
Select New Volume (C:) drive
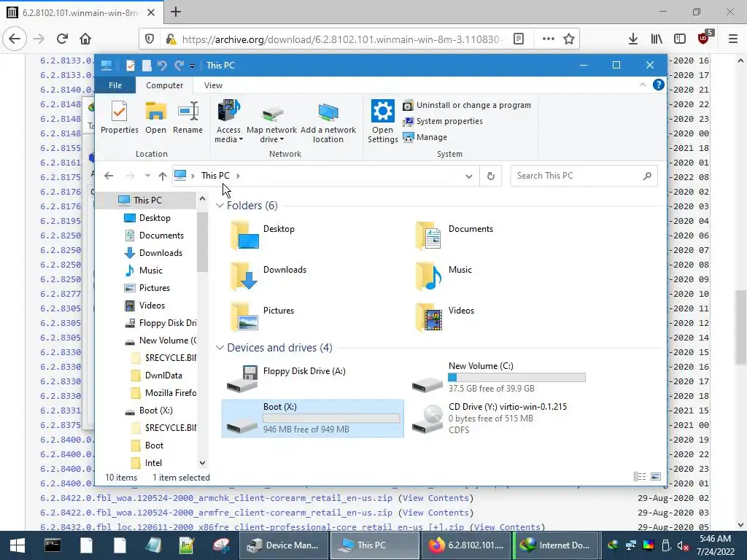tap(499, 377)
